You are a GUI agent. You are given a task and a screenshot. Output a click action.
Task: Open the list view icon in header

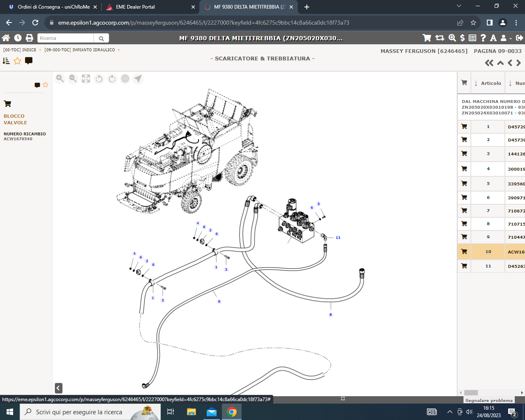[x=472, y=38]
